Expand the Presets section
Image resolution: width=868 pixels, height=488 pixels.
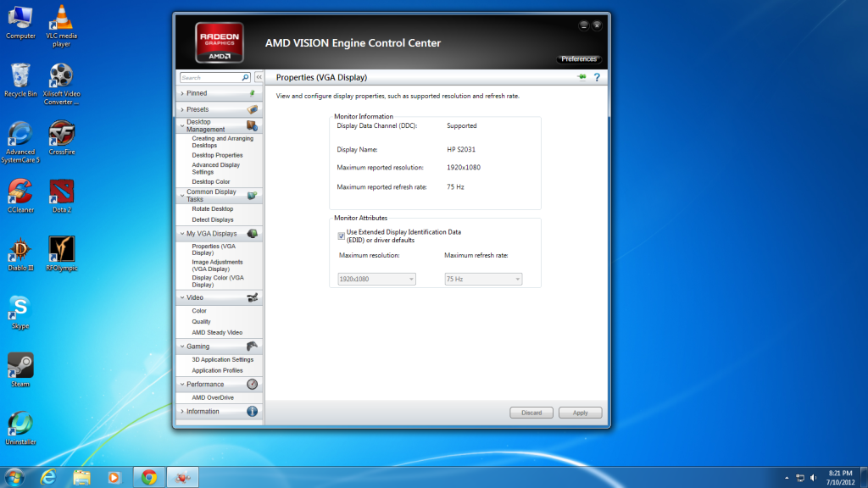[198, 109]
